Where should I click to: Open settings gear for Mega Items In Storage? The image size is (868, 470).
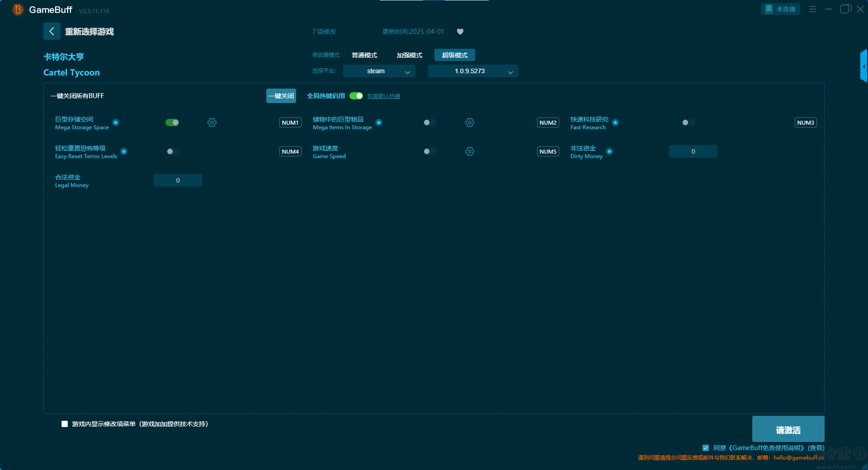coord(470,122)
